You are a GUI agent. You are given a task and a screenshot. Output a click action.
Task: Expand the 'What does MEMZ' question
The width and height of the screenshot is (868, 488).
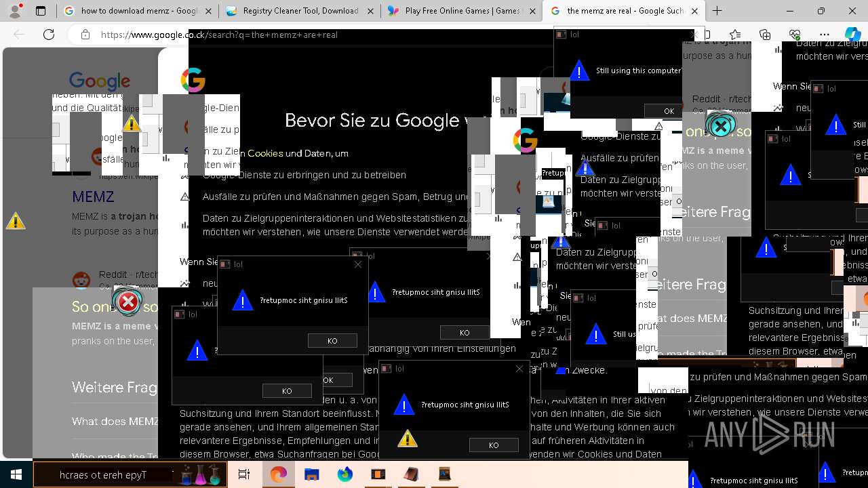tap(115, 422)
